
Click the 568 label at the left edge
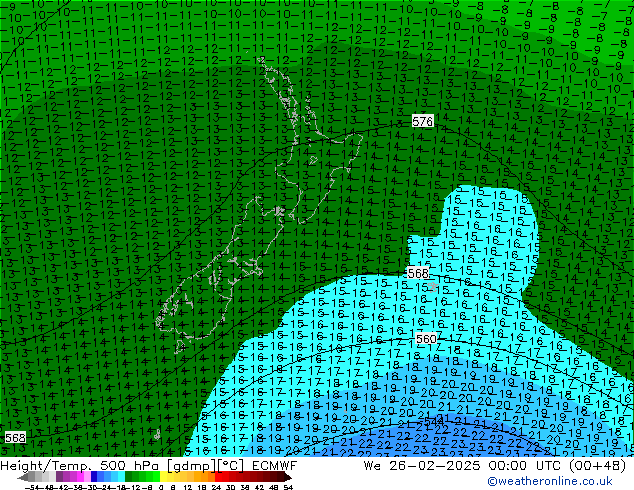pyautogui.click(x=15, y=438)
